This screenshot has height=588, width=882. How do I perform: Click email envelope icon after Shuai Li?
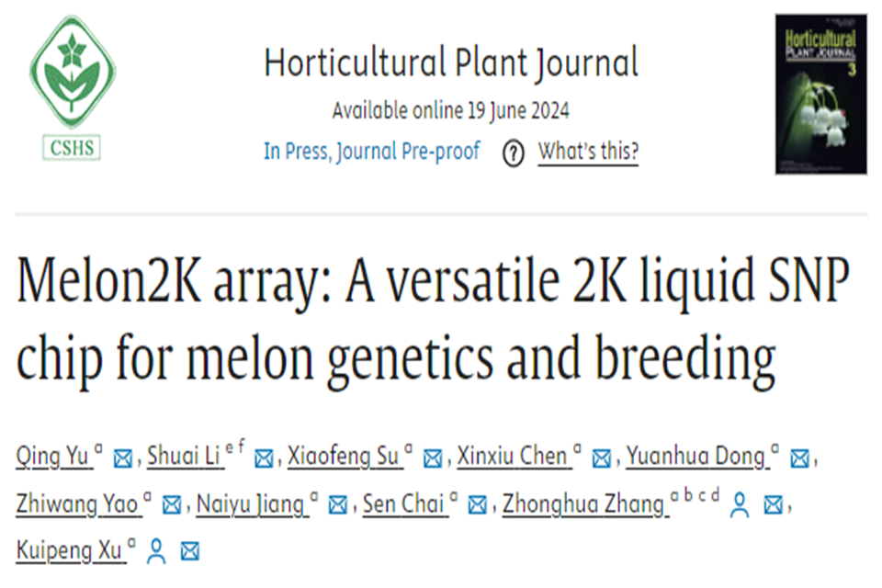pyautogui.click(x=264, y=457)
